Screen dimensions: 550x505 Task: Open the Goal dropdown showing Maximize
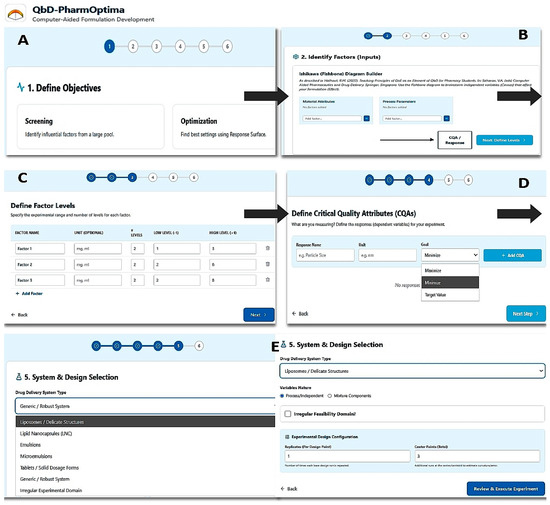tap(450, 255)
